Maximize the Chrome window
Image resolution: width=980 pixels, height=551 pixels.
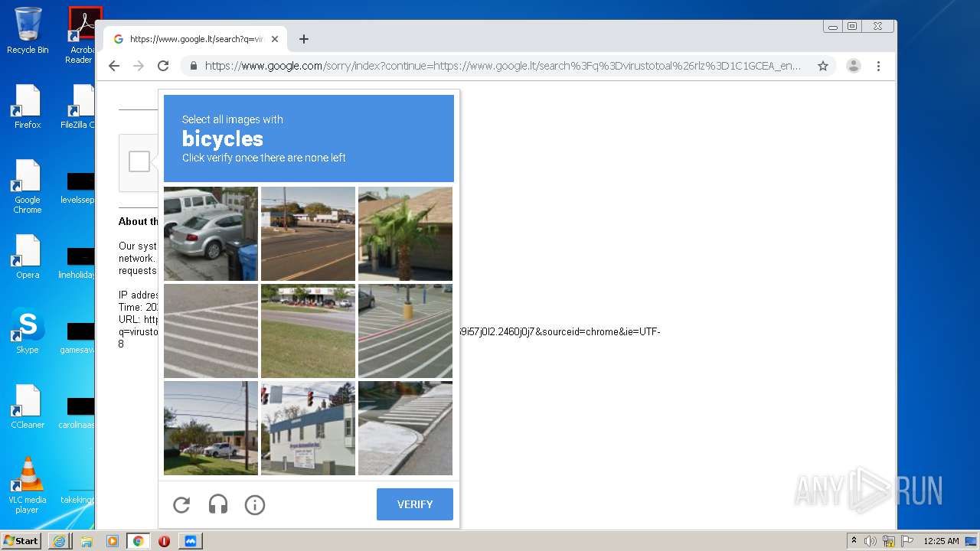tap(852, 26)
